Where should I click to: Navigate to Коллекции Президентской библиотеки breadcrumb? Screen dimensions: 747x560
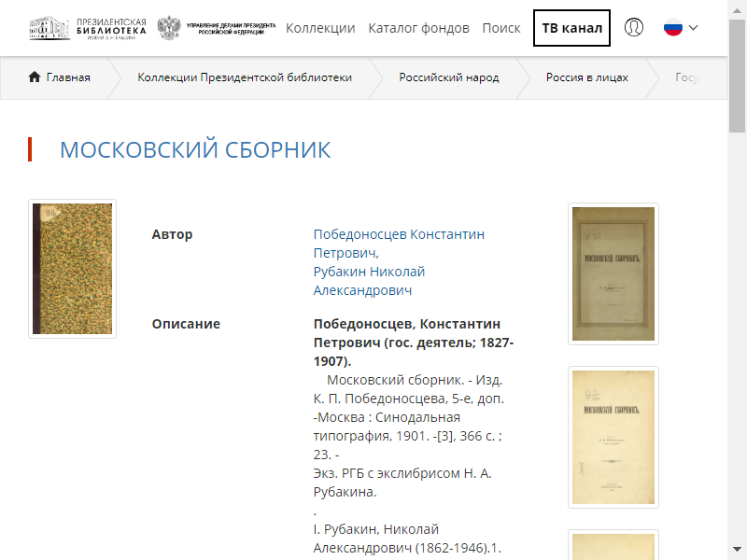245,77
